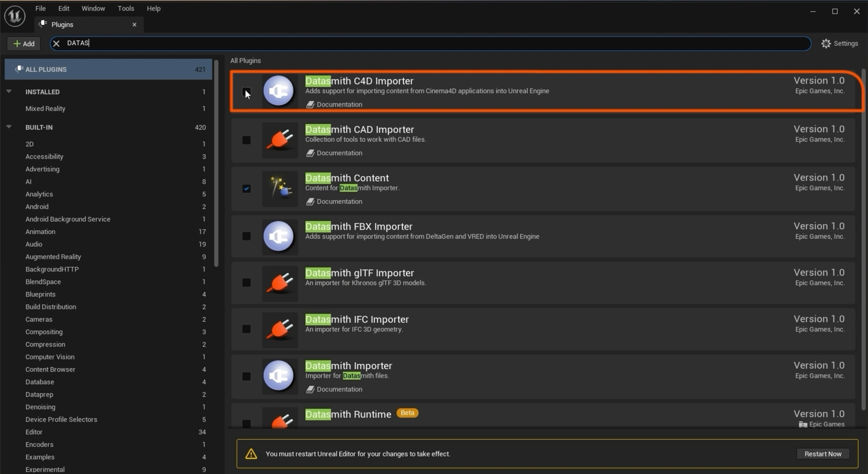
Task: Uncheck the Datasmith Content plugin
Action: [246, 188]
